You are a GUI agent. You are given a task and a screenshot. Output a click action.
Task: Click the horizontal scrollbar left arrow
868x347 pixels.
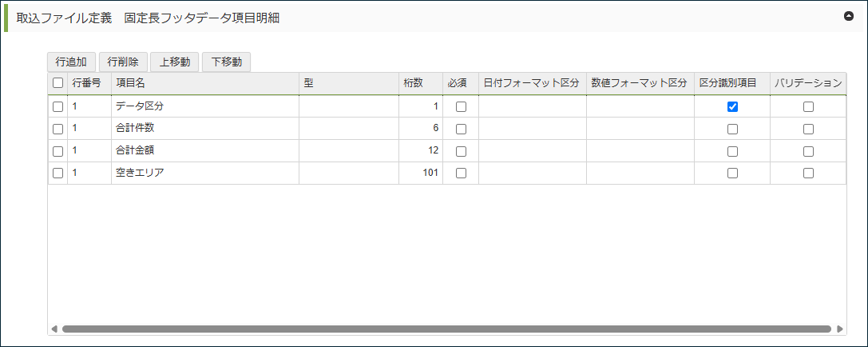(x=54, y=329)
